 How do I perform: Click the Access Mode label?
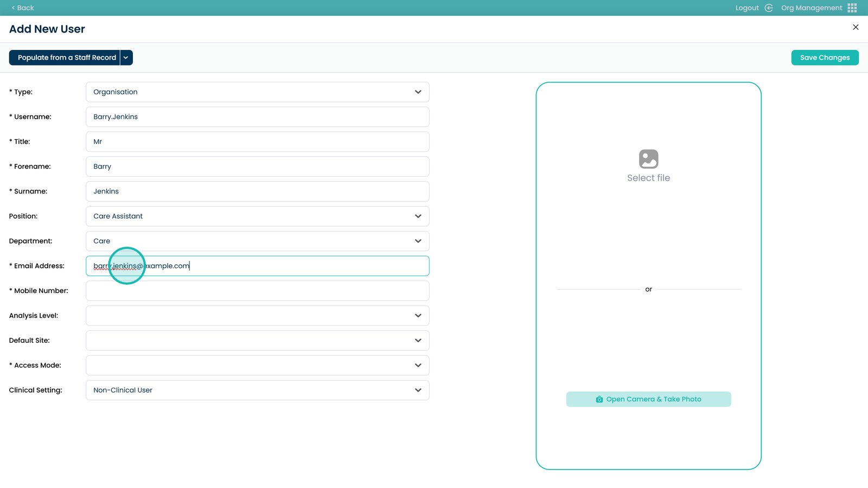[35, 365]
